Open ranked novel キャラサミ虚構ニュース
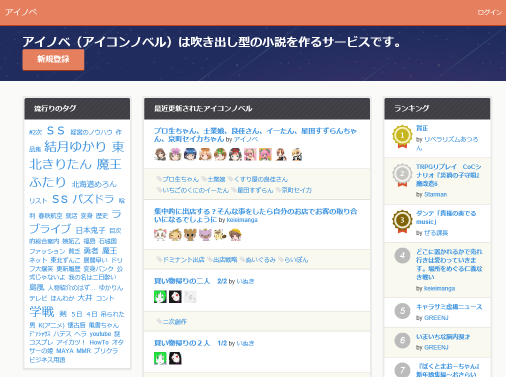This screenshot has height=377, width=506. [449, 307]
